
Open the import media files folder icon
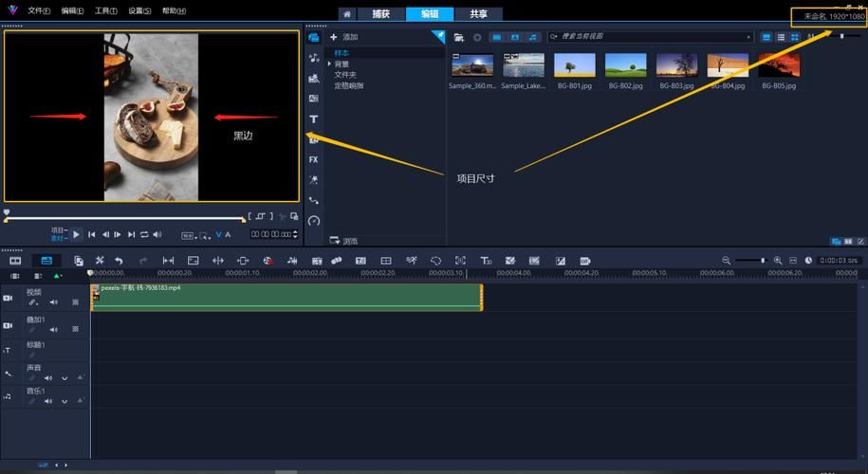[x=459, y=37]
